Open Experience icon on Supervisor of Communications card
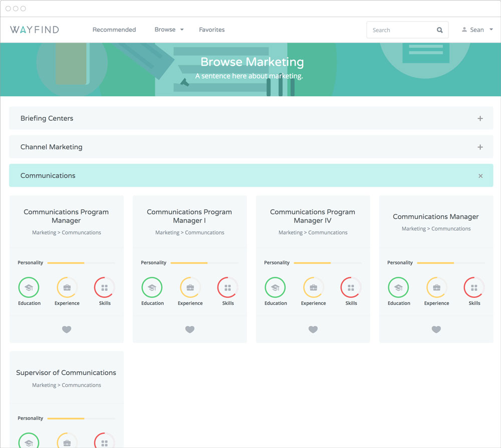 (x=67, y=440)
